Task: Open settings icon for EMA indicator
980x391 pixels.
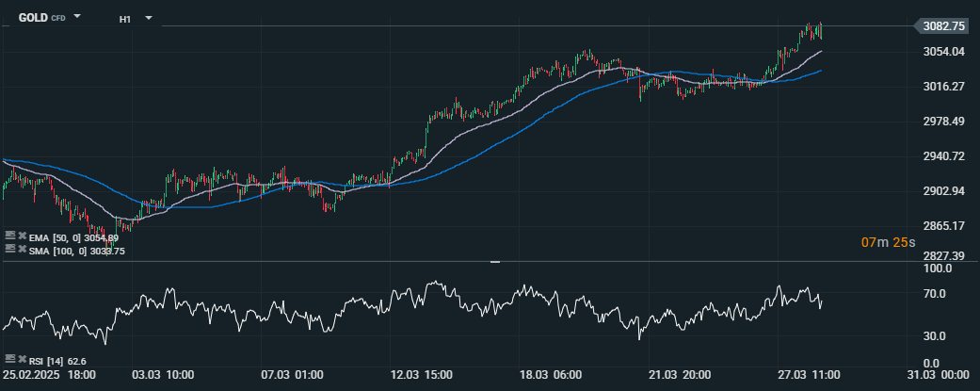Action: pos(9,236)
